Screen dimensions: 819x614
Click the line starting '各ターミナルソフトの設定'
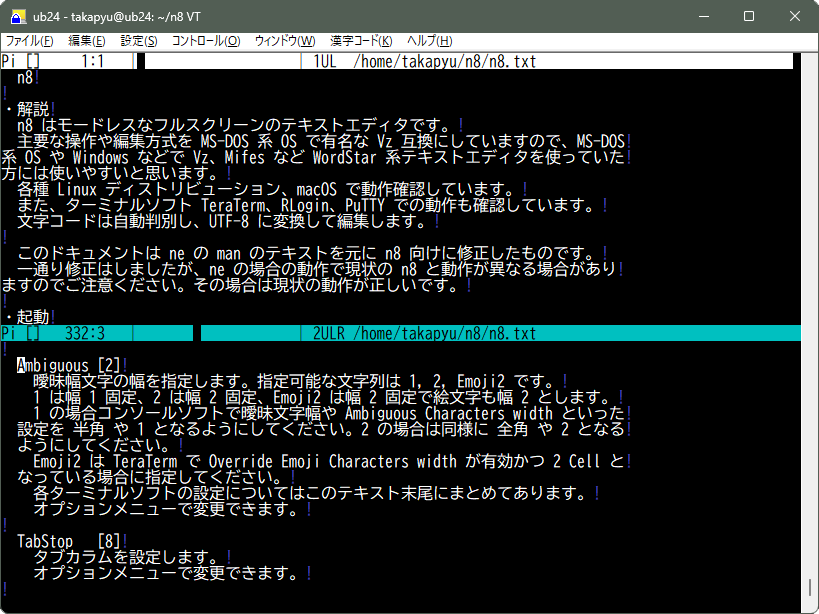click(x=316, y=493)
